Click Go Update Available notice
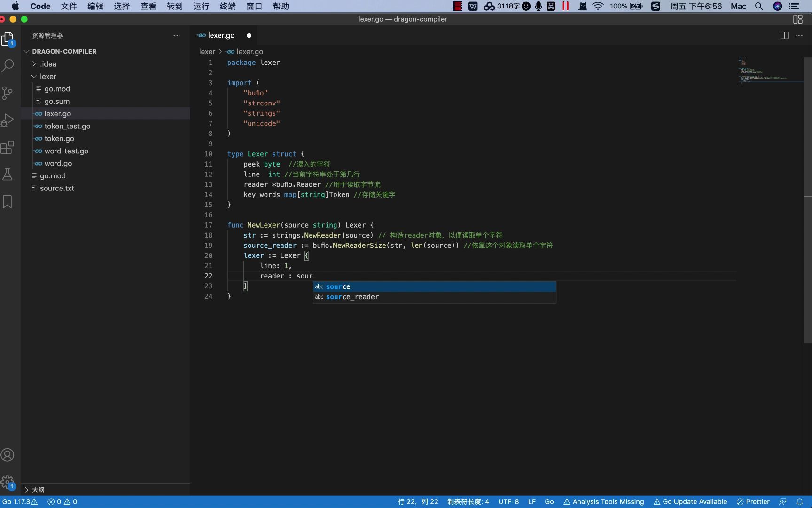Viewport: 812px width, 508px height. [x=690, y=502]
